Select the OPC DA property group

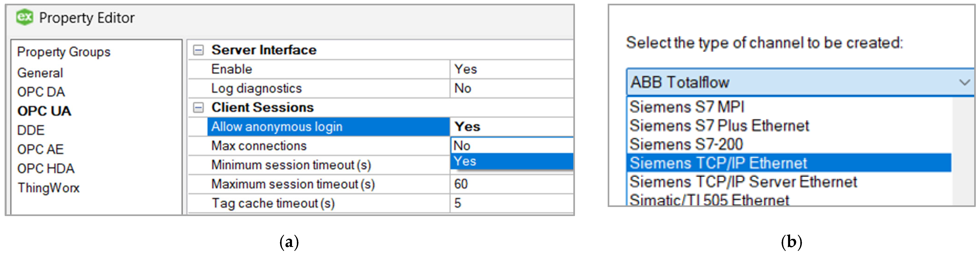(x=41, y=92)
